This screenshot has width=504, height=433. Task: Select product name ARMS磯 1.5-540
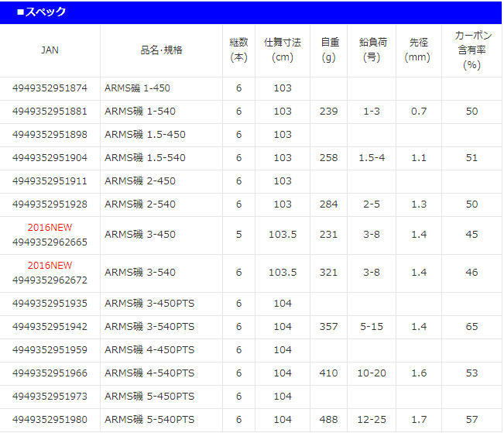145,158
